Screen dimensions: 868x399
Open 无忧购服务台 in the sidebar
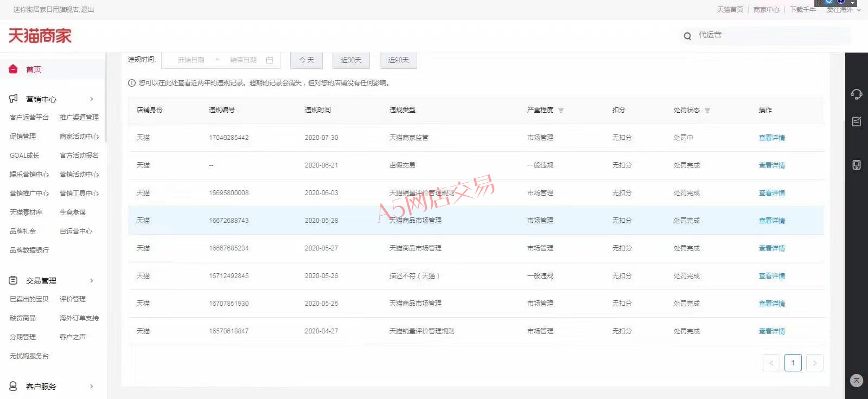point(29,356)
